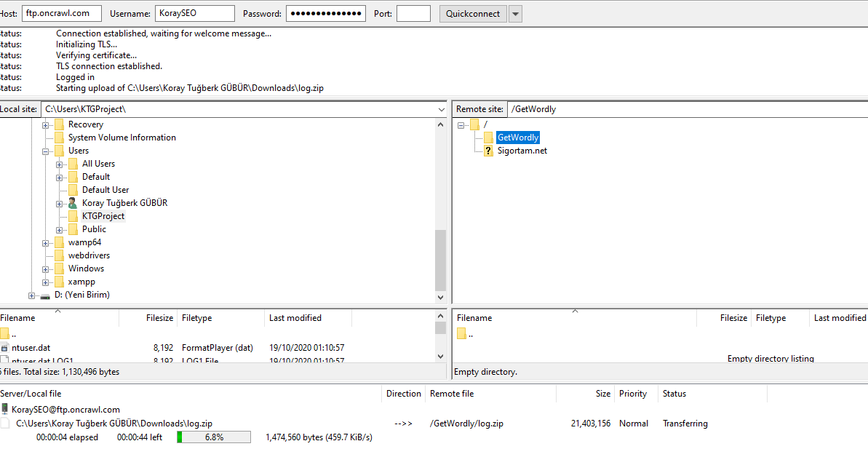Click remote parent directory folder icon
868x457 pixels.
coord(462,333)
